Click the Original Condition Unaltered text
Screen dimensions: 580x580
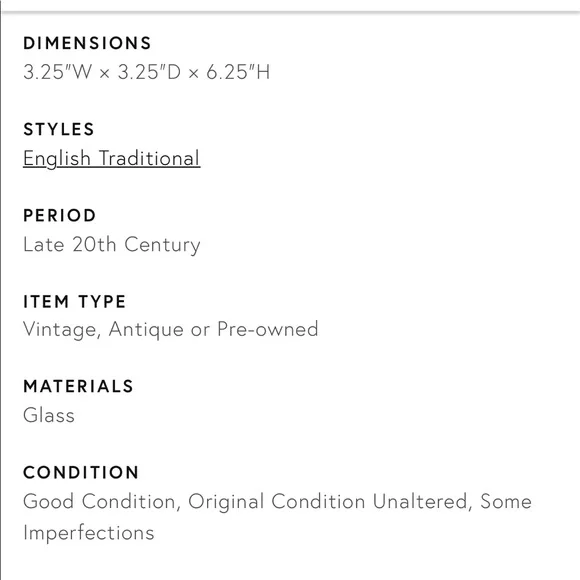click(x=327, y=502)
